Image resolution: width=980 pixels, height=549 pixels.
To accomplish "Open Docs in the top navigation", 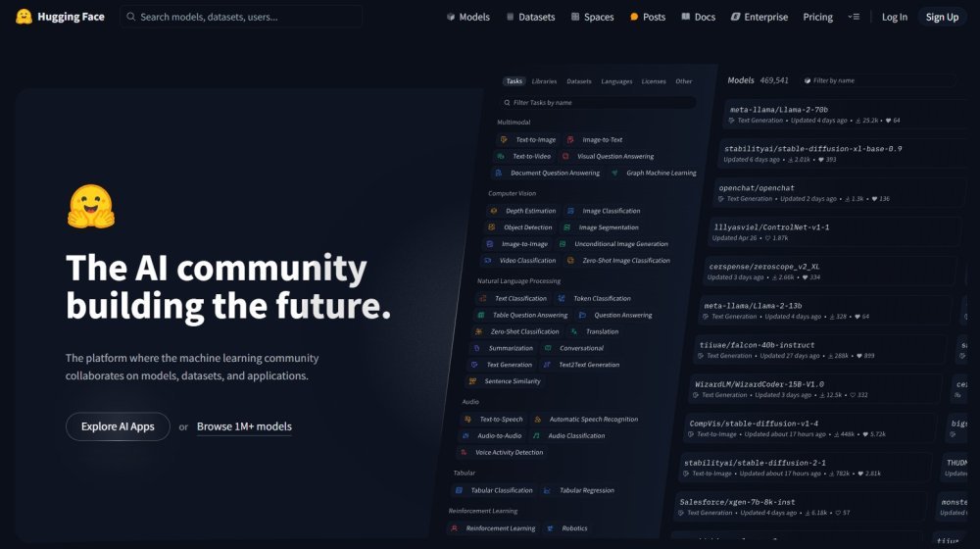I will coord(698,17).
